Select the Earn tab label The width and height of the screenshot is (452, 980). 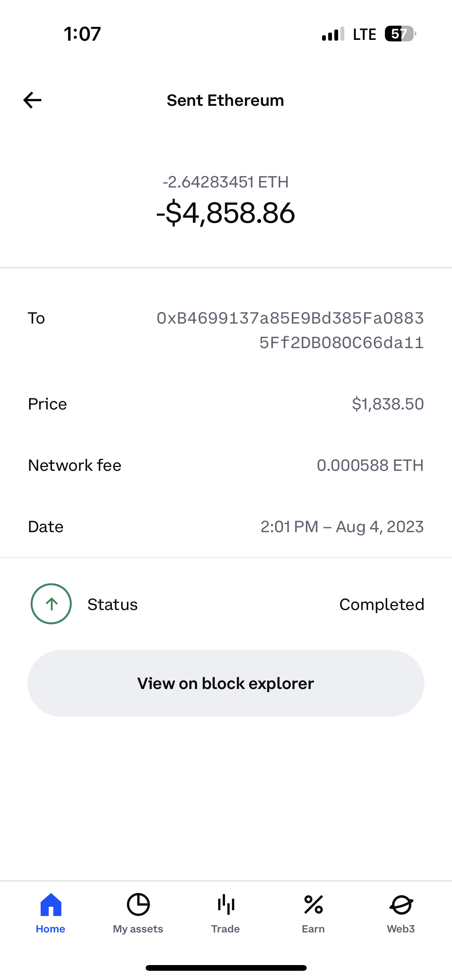pyautogui.click(x=313, y=929)
